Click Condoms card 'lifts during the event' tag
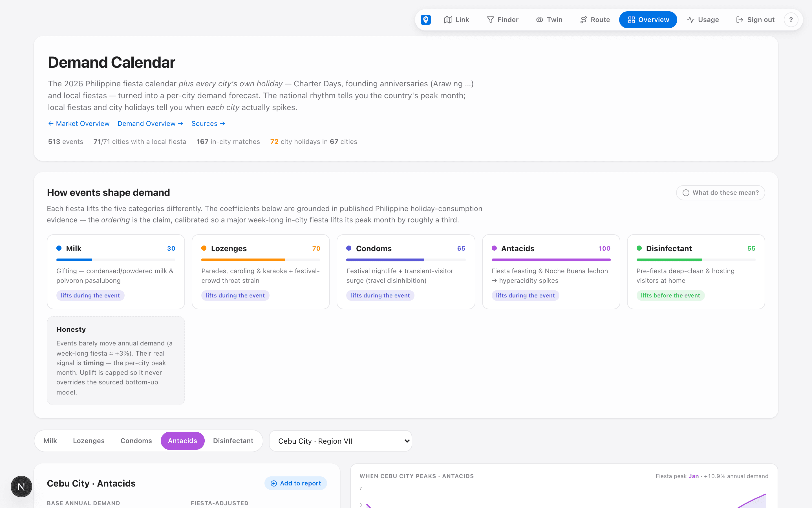The width and height of the screenshot is (812, 508). click(380, 296)
